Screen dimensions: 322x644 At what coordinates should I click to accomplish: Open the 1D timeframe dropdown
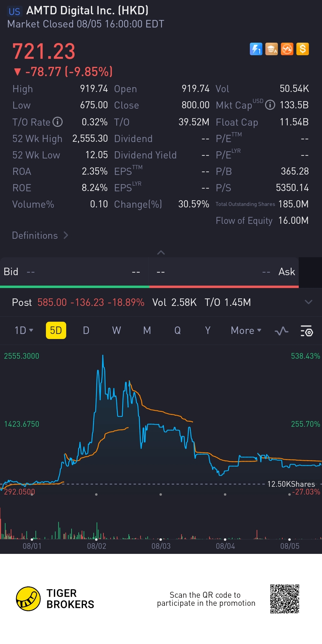point(24,330)
